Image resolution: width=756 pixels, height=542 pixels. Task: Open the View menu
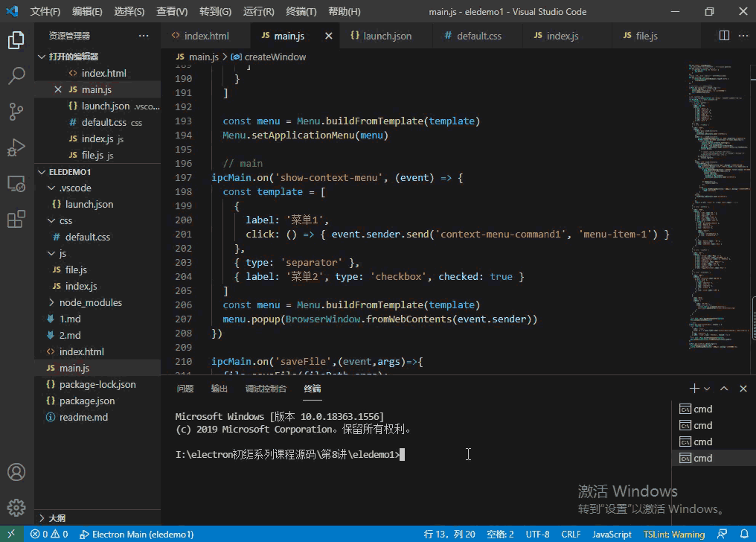pos(172,11)
